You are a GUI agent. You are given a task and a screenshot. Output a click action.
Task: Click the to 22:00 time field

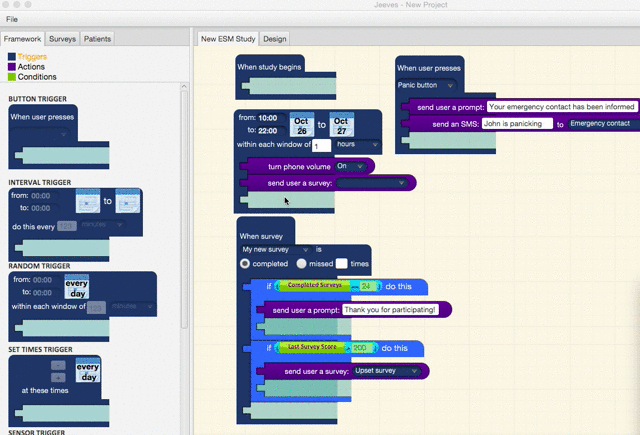(x=269, y=131)
